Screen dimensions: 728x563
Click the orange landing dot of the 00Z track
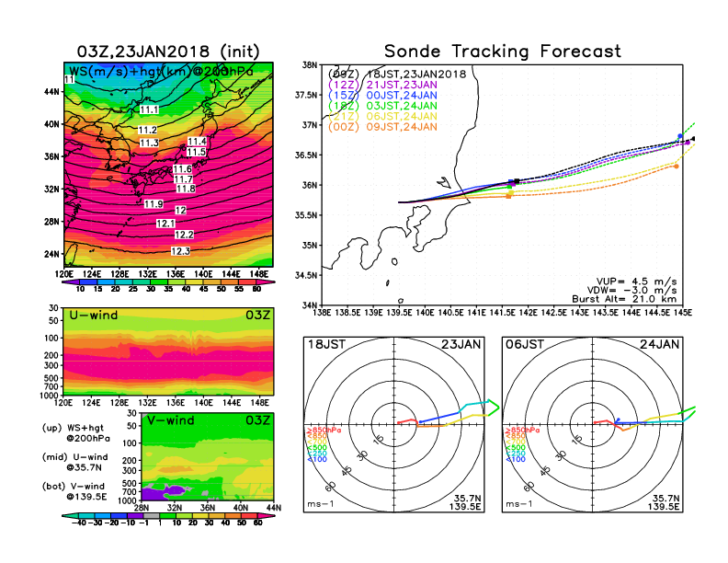(x=677, y=167)
